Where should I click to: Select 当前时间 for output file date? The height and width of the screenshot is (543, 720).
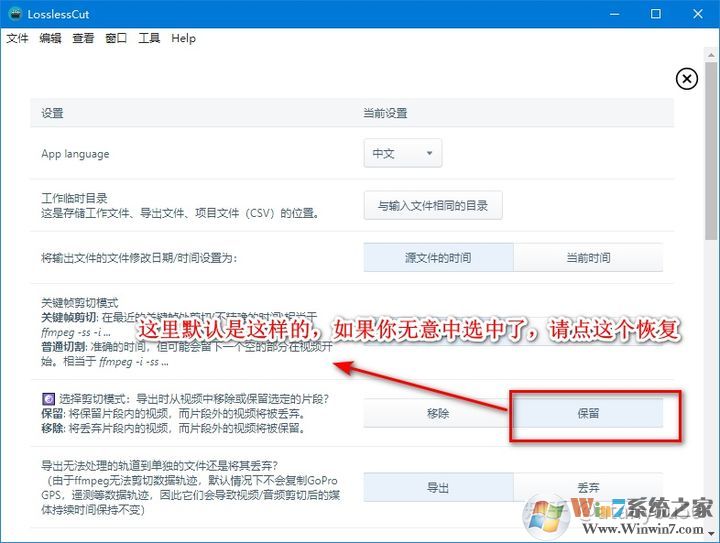[x=588, y=258]
